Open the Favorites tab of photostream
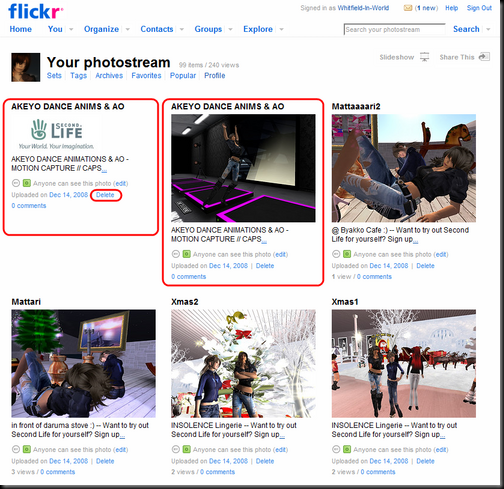504x489 pixels. (x=146, y=76)
